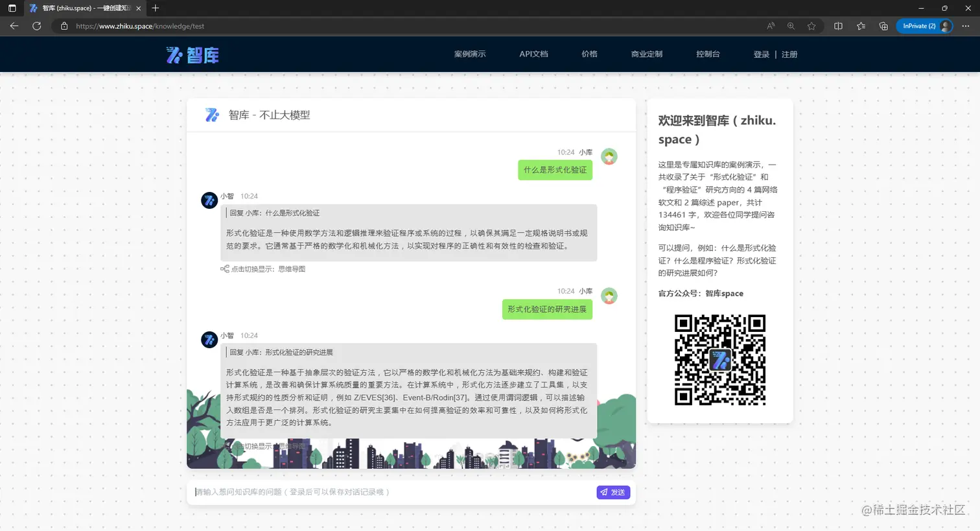The height and width of the screenshot is (531, 980).
Task: Open the tab actions menu icon
Action: point(12,8)
